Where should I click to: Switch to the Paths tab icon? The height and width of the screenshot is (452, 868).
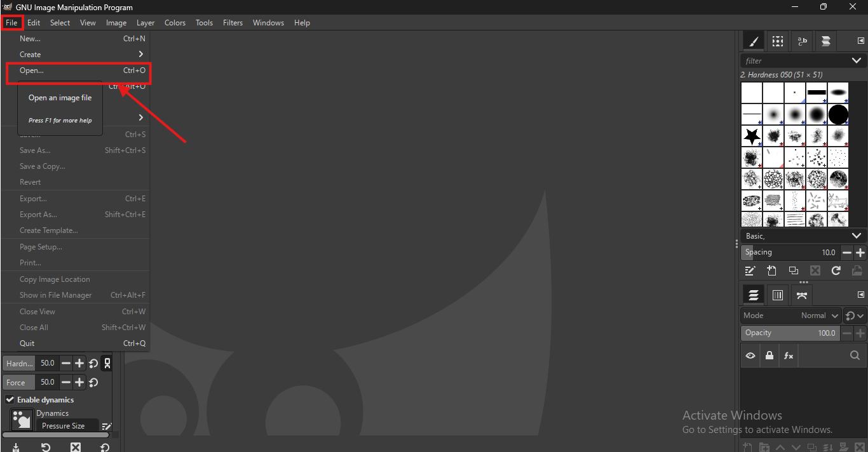(x=802, y=295)
